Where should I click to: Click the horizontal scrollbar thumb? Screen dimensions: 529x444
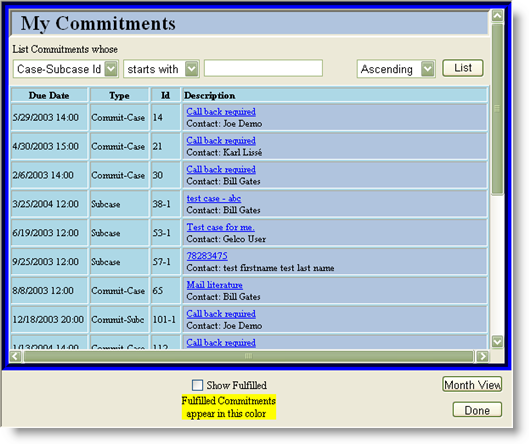[249, 356]
